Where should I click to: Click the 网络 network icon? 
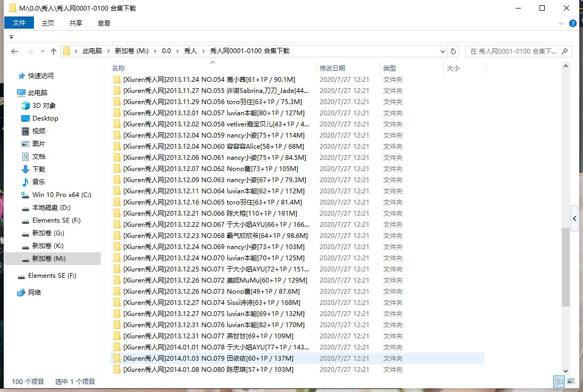click(21, 293)
